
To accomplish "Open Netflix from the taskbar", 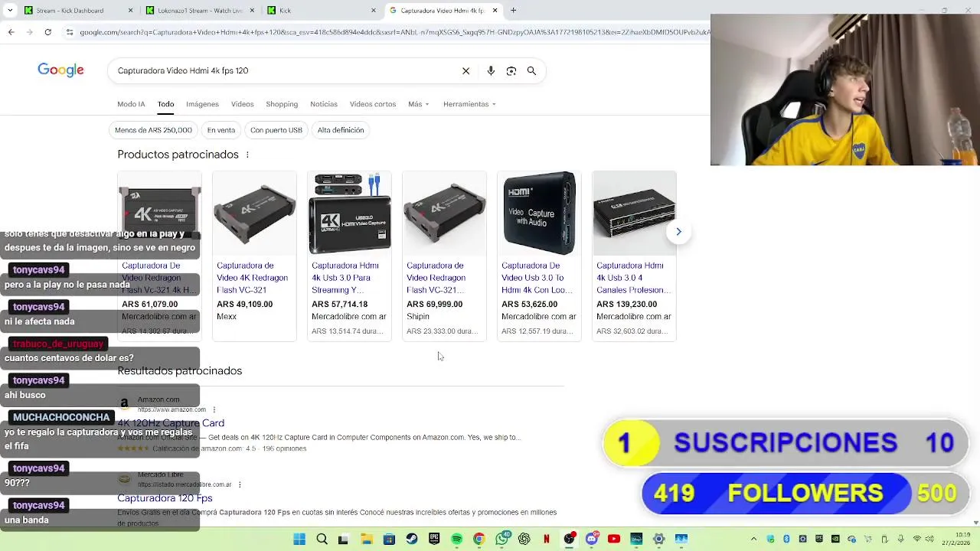I will tap(546, 539).
